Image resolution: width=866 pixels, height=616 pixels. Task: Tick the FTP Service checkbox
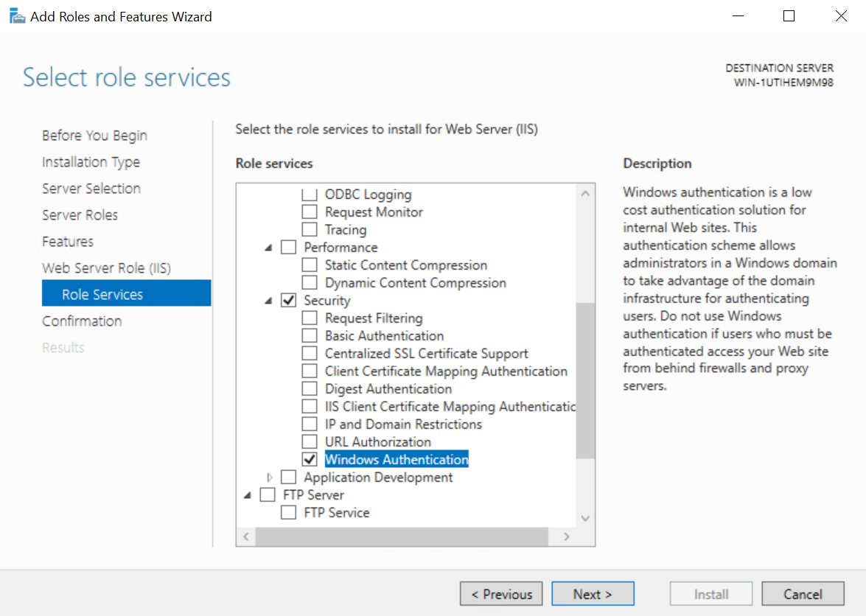point(288,512)
